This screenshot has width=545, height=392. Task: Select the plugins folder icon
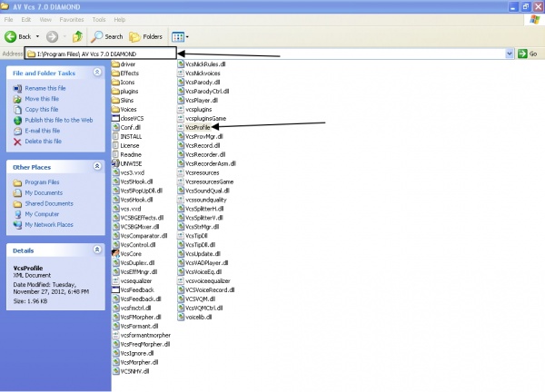coord(115,92)
